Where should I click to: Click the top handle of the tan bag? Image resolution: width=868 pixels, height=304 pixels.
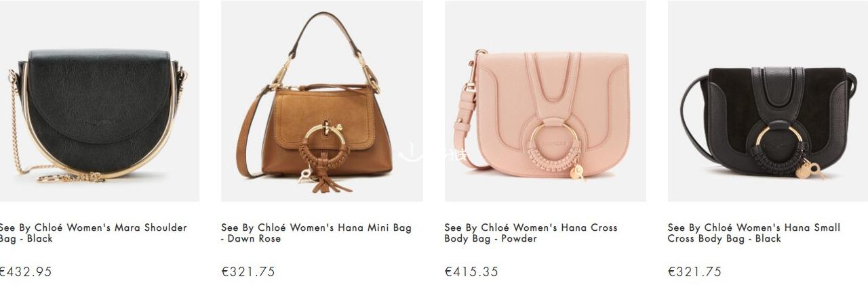323,34
